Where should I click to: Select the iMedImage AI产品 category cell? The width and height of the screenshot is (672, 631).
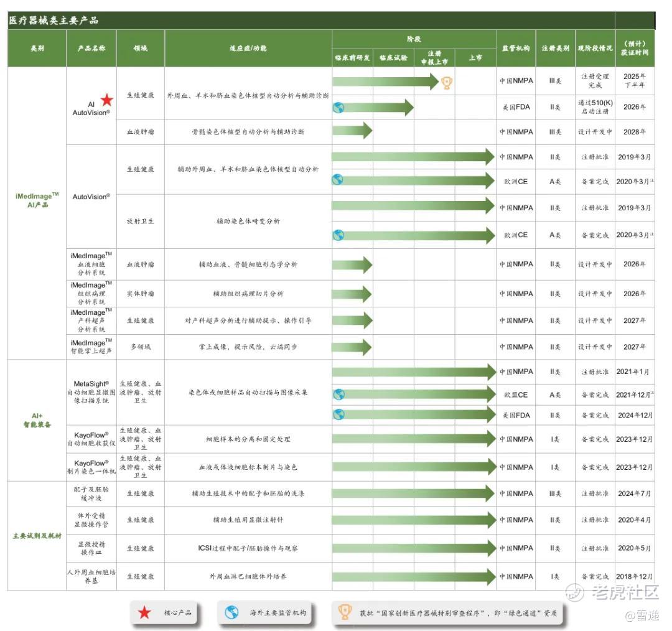(37, 200)
